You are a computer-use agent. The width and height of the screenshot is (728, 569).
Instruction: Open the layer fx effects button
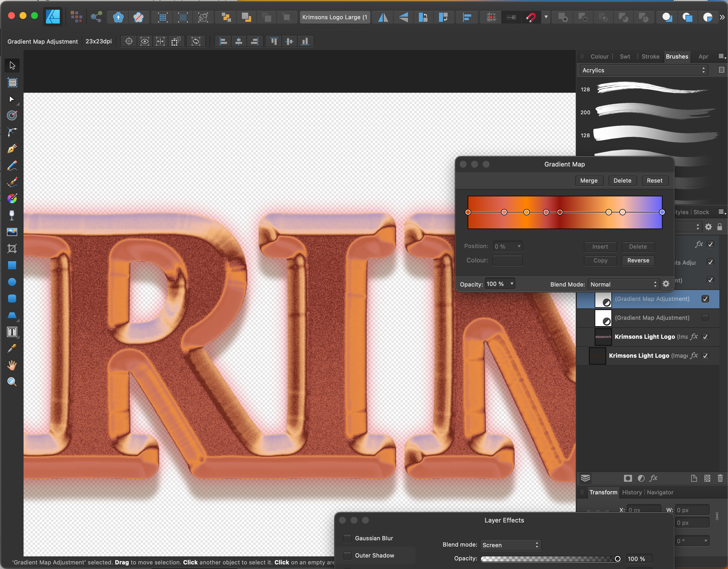pyautogui.click(x=653, y=478)
